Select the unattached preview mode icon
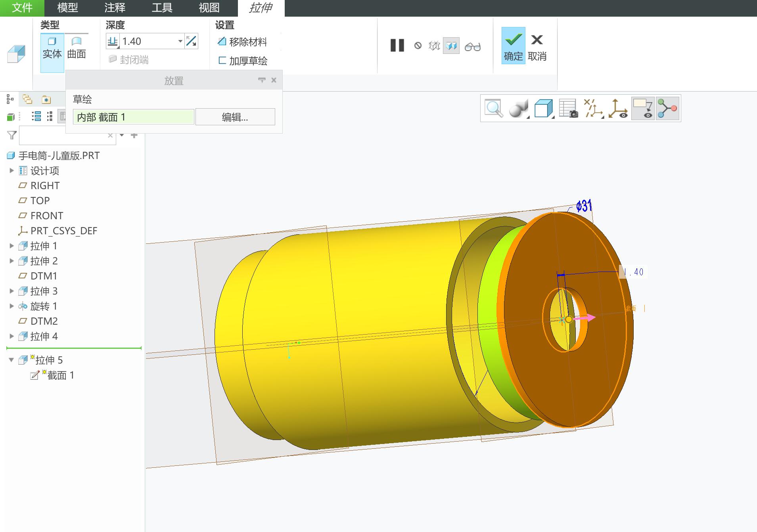Viewport: 757px width, 532px height. pos(434,46)
